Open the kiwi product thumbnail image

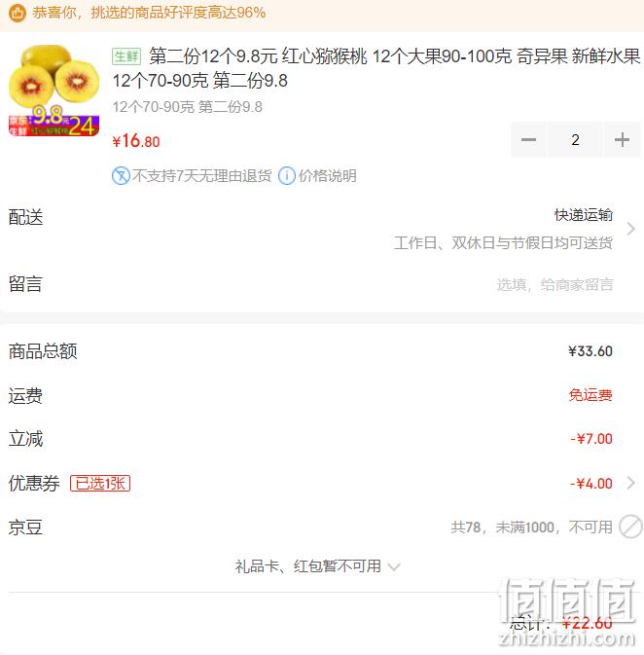click(54, 91)
